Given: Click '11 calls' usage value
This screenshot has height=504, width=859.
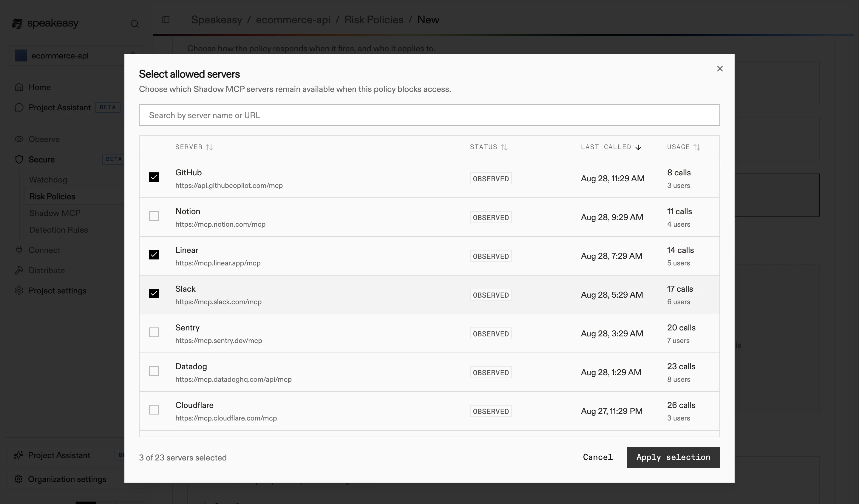Looking at the screenshot, I should point(679,211).
